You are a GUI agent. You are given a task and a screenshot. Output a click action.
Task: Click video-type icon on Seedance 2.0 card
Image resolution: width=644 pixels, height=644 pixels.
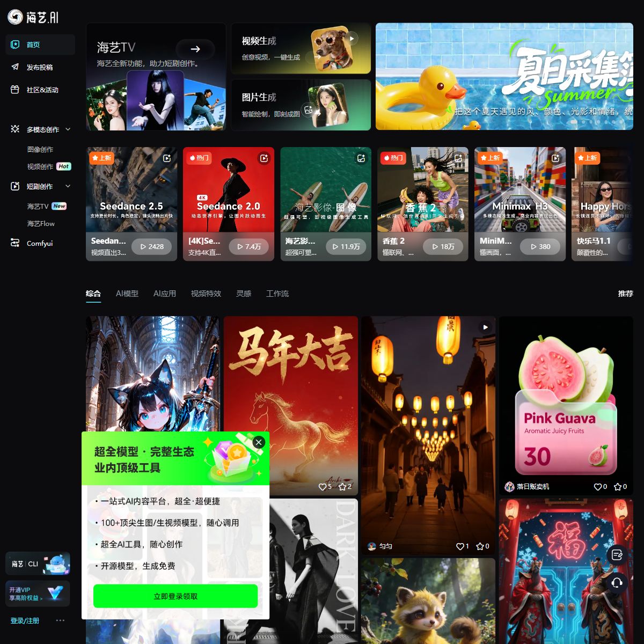tap(264, 158)
